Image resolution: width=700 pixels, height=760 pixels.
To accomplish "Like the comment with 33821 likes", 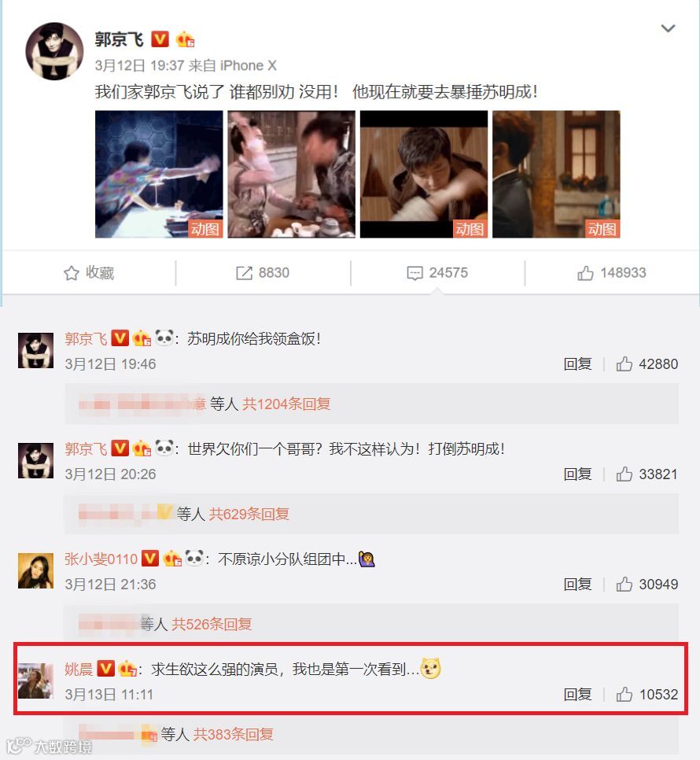I will tap(624, 474).
